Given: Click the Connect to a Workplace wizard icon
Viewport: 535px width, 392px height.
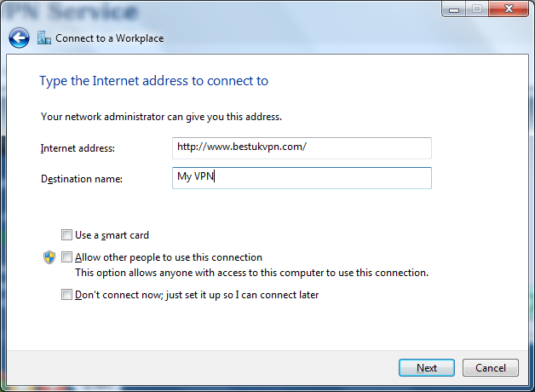Looking at the screenshot, I should click(44, 37).
